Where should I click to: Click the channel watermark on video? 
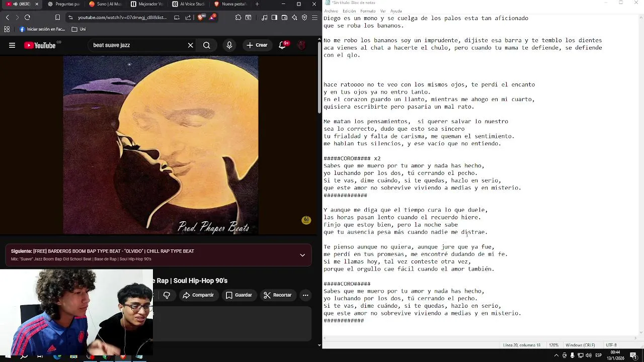pos(306,220)
